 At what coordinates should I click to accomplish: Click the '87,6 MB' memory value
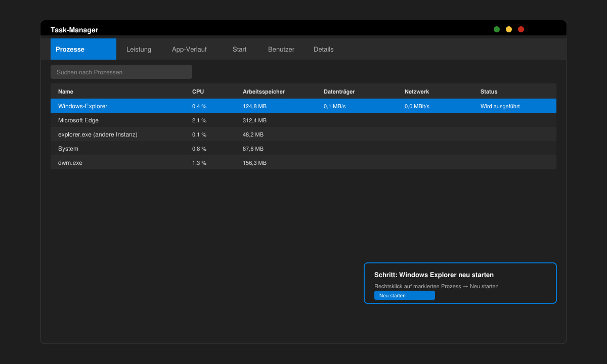pos(253,149)
